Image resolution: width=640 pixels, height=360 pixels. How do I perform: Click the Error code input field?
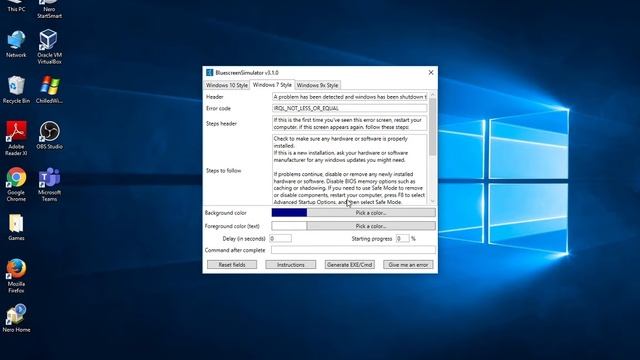tap(349, 108)
